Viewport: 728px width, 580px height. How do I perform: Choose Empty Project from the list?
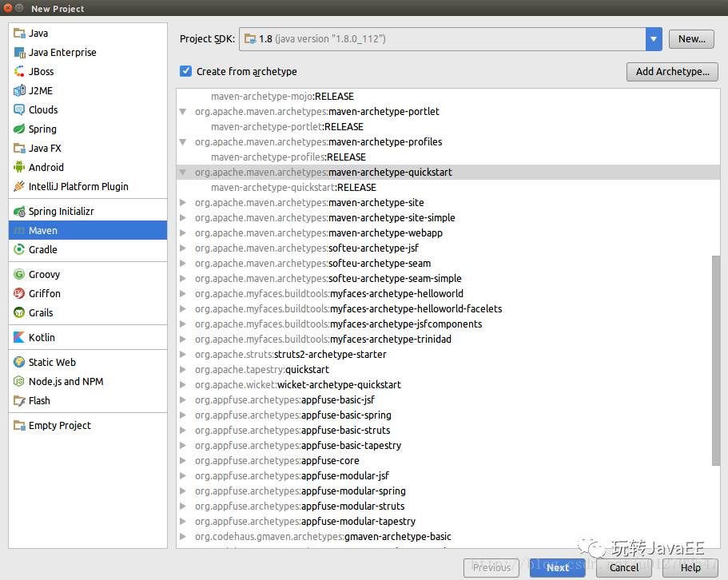click(x=88, y=426)
